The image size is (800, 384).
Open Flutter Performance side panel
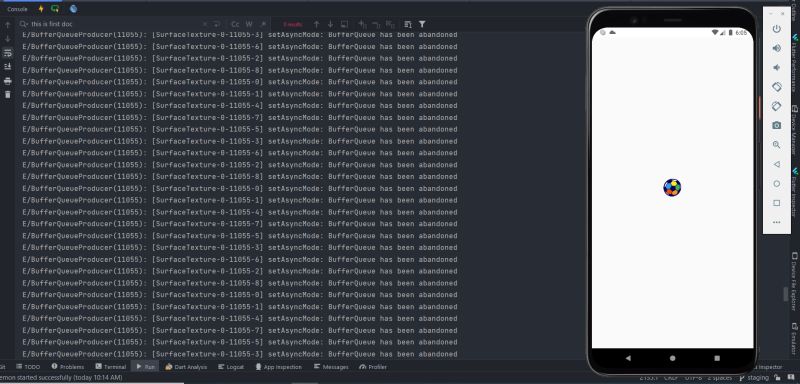795,62
